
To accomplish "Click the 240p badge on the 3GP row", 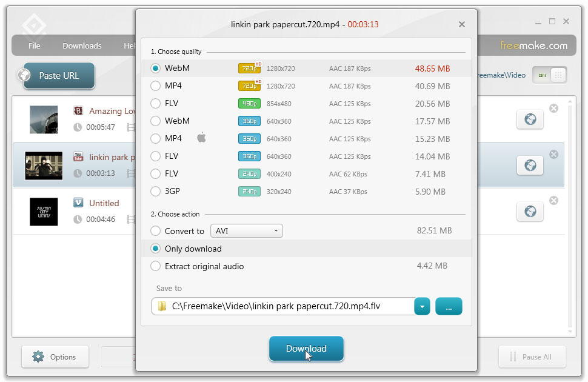I will pyautogui.click(x=249, y=192).
